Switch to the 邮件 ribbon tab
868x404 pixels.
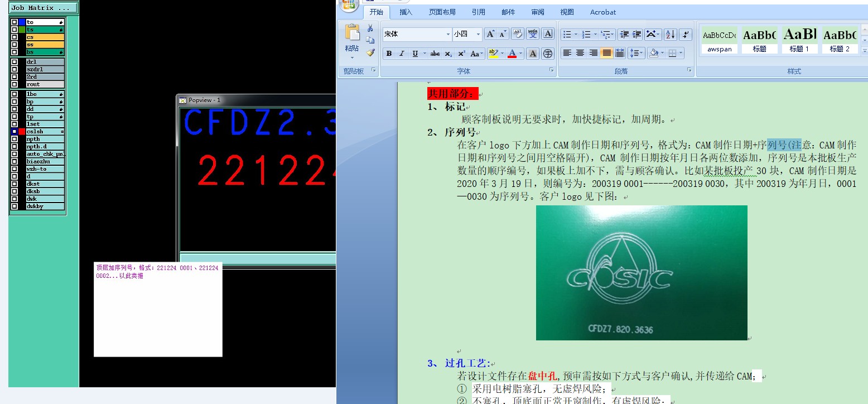(x=508, y=12)
